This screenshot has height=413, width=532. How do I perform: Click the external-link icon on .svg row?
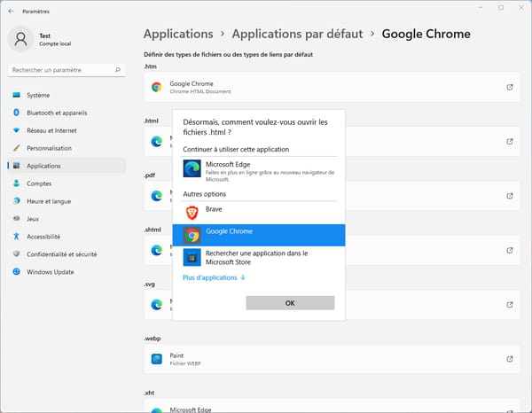click(x=510, y=305)
